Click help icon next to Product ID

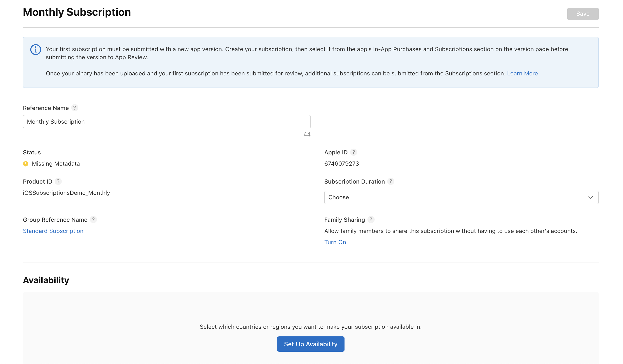tap(58, 181)
